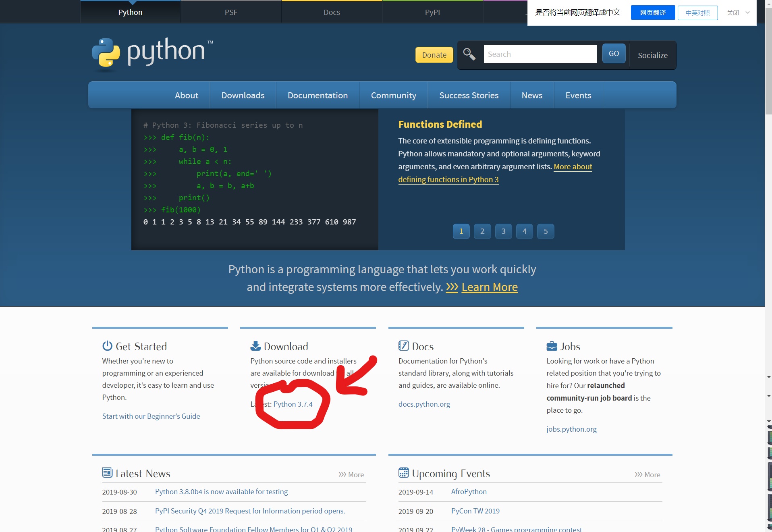The height and width of the screenshot is (532, 772).
Task: Expand the translate bar dropdown chevron
Action: 747,12
